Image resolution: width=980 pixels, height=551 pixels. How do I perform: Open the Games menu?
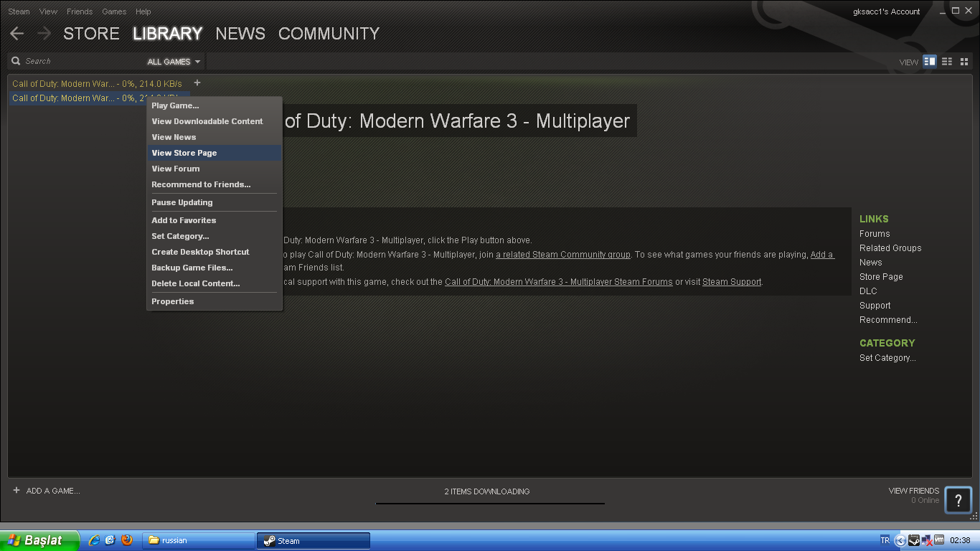click(x=114, y=11)
